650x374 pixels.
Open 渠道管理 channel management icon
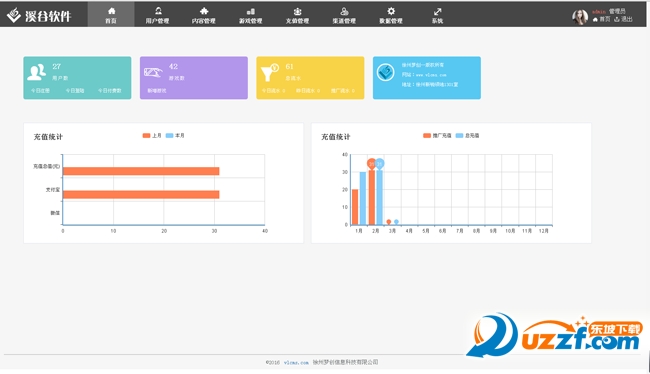point(344,12)
